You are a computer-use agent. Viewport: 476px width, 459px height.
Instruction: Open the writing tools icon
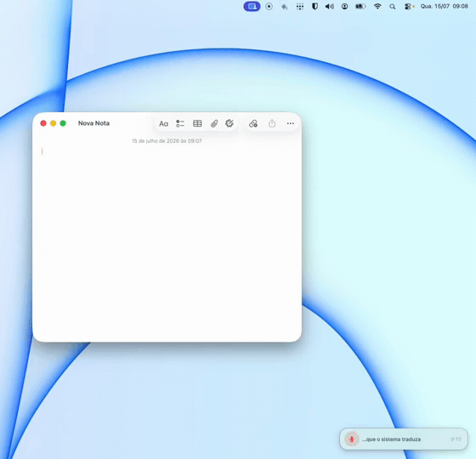click(x=229, y=123)
